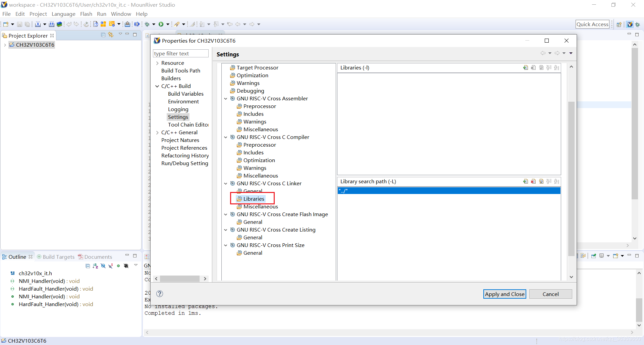
Task: Expand CH32V103C6T6 project in Project Explorer
Action: 5,45
